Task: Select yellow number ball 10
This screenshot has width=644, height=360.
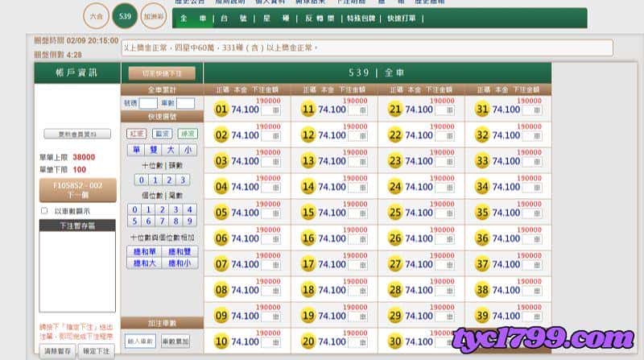Action: pyautogui.click(x=221, y=342)
